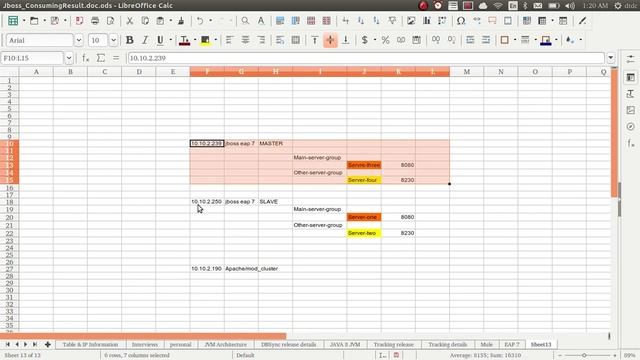Insert special character Omega icon
The height and width of the screenshot is (360, 640).
[461, 20]
